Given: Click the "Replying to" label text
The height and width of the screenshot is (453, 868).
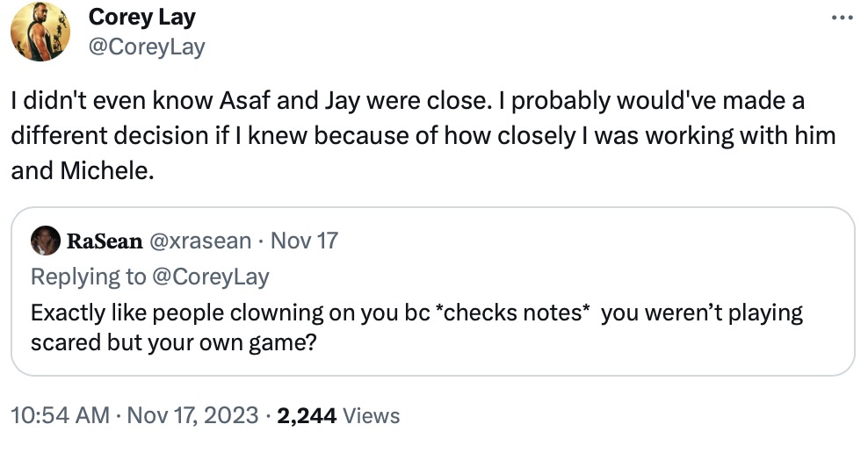Looking at the screenshot, I should click(88, 277).
